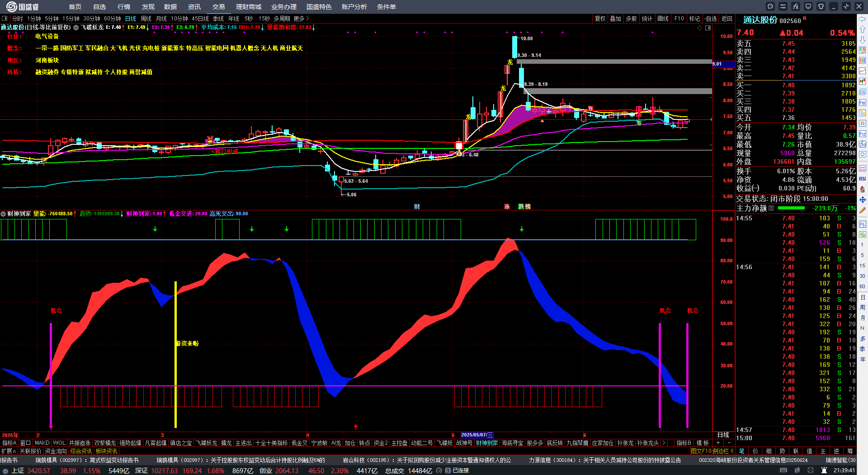Open the fx formula manager icon
868x475 pixels.
pos(796,6)
